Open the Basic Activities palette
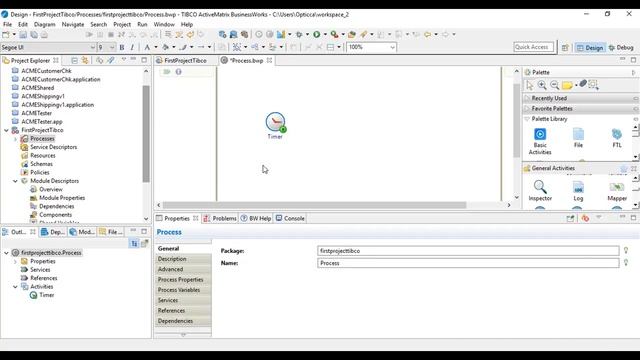Viewport: 640px width, 360px height. pyautogui.click(x=540, y=141)
